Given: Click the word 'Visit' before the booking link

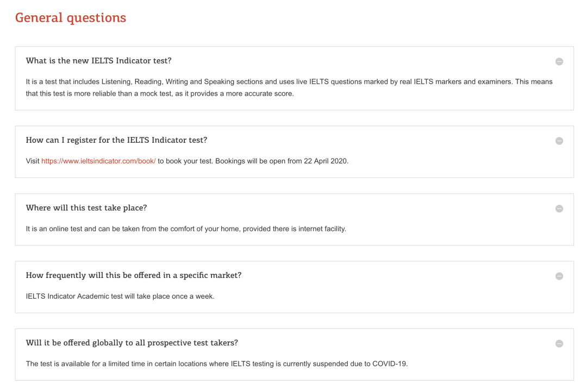Looking at the screenshot, I should (33, 161).
